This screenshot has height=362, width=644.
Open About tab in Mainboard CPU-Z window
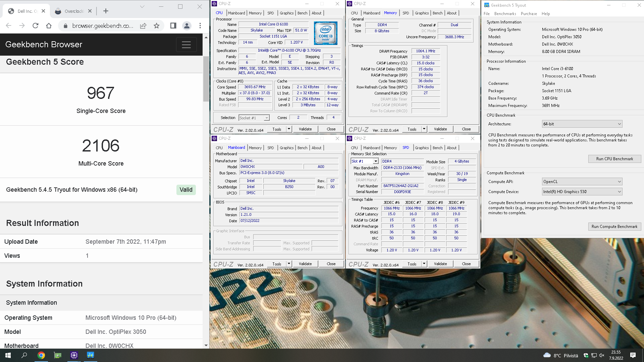click(316, 148)
